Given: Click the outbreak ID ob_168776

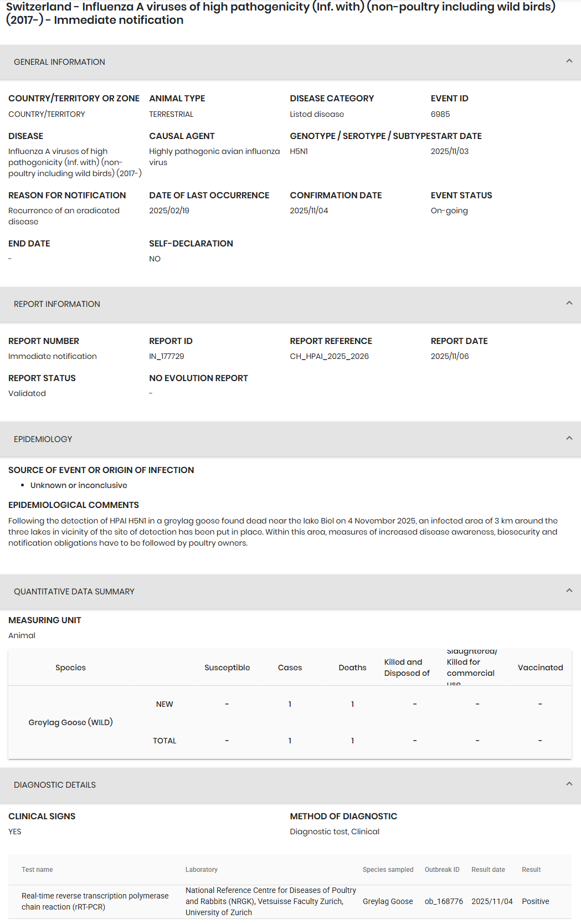Looking at the screenshot, I should (x=444, y=901).
